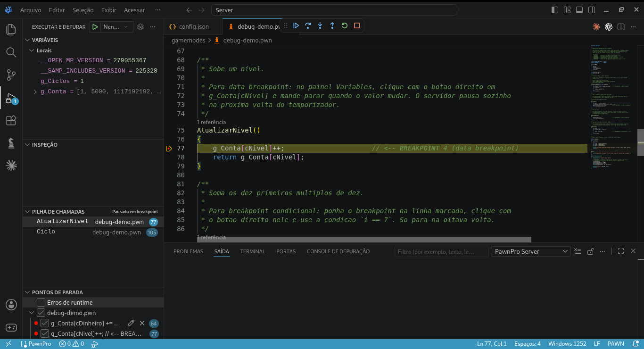The image size is (644, 349).
Task: Click the Continue debug button
Action: point(296,26)
